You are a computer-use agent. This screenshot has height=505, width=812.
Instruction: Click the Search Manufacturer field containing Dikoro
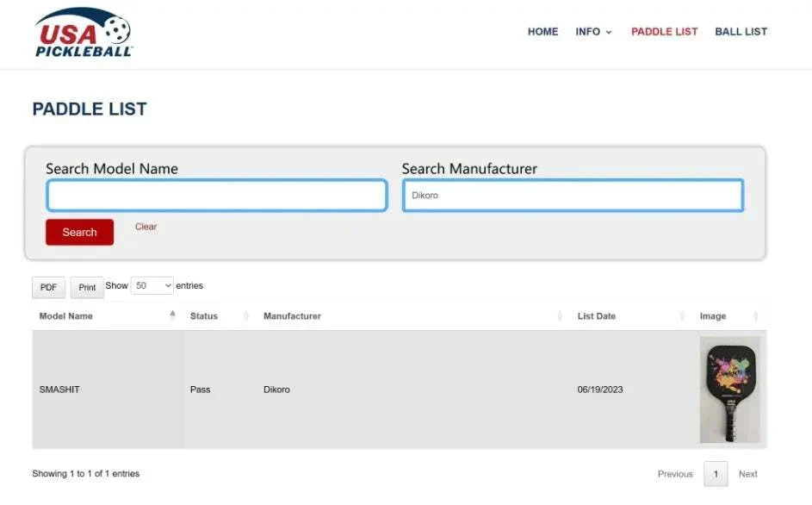pos(573,196)
